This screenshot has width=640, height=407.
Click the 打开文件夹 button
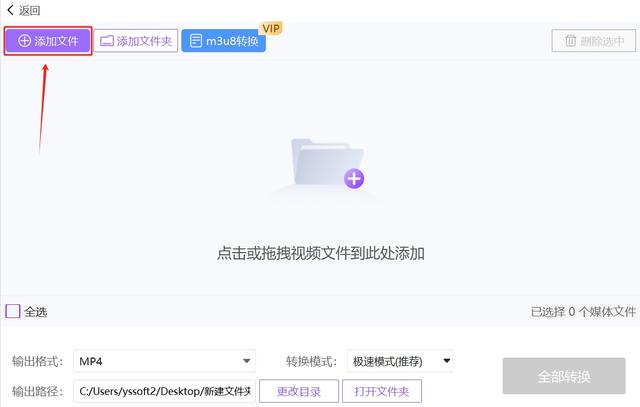[382, 391]
